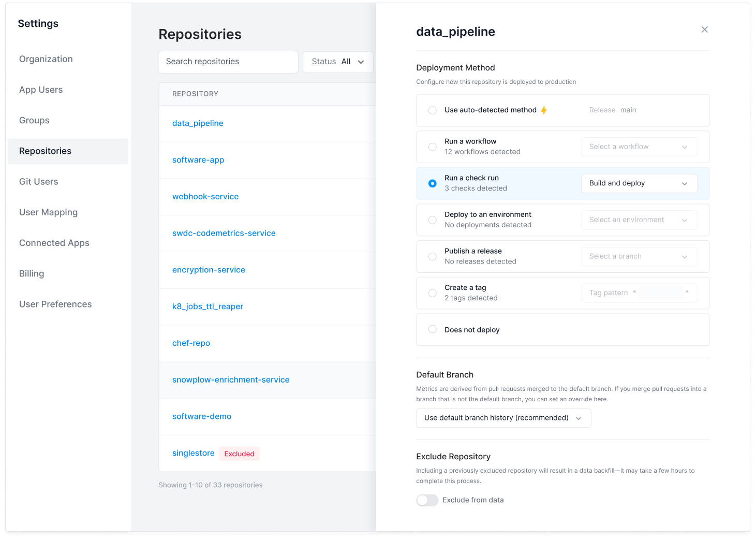Open the software-app repository link

[x=198, y=160]
